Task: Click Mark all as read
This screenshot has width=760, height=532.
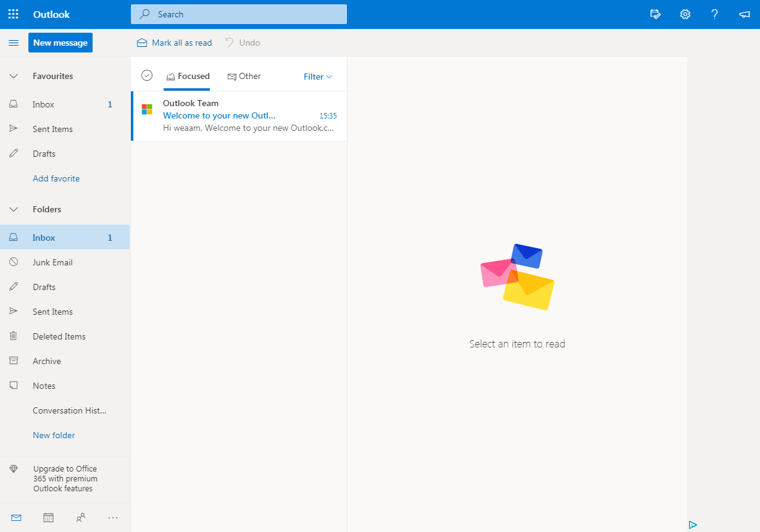Action: point(174,43)
